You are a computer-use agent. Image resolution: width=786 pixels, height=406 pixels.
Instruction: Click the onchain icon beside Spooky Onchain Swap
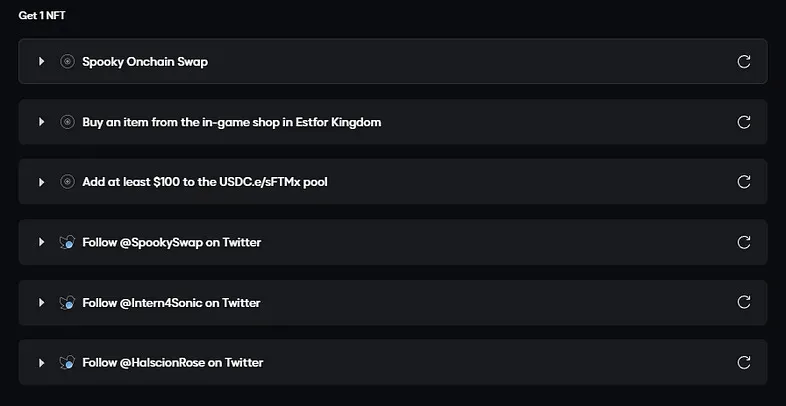click(x=67, y=62)
